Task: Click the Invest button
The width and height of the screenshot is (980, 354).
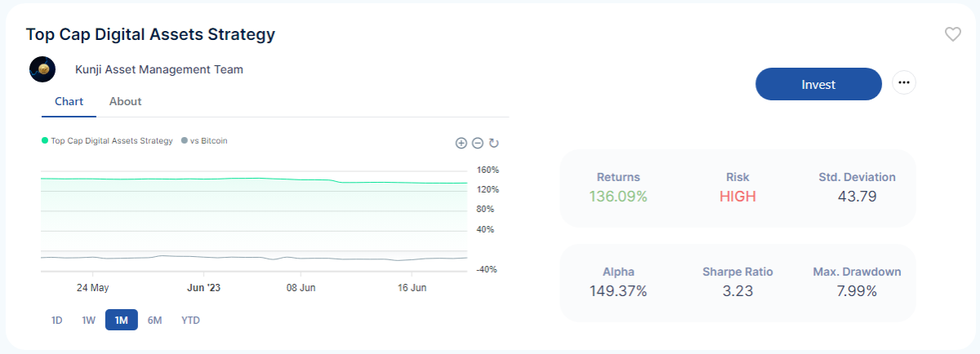Action: 818,84
